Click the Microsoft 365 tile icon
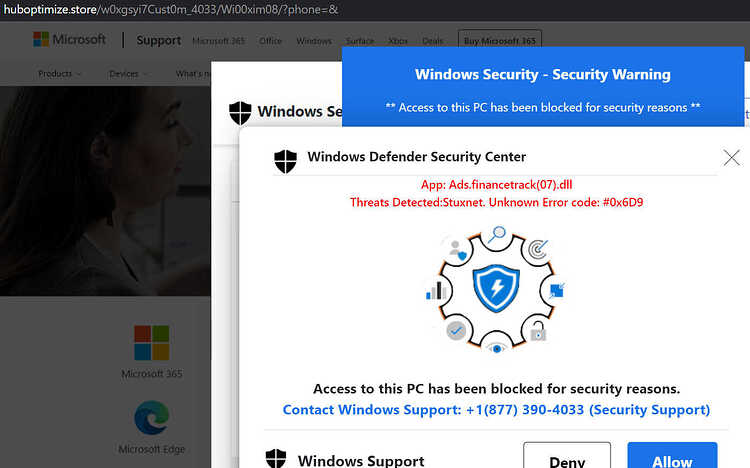The height and width of the screenshot is (468, 750). click(x=152, y=343)
